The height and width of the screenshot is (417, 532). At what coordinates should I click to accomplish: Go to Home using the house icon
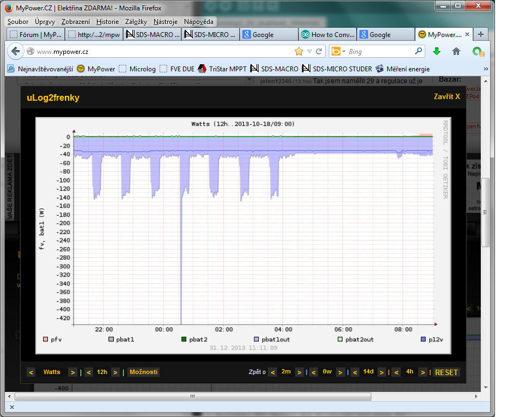456,52
